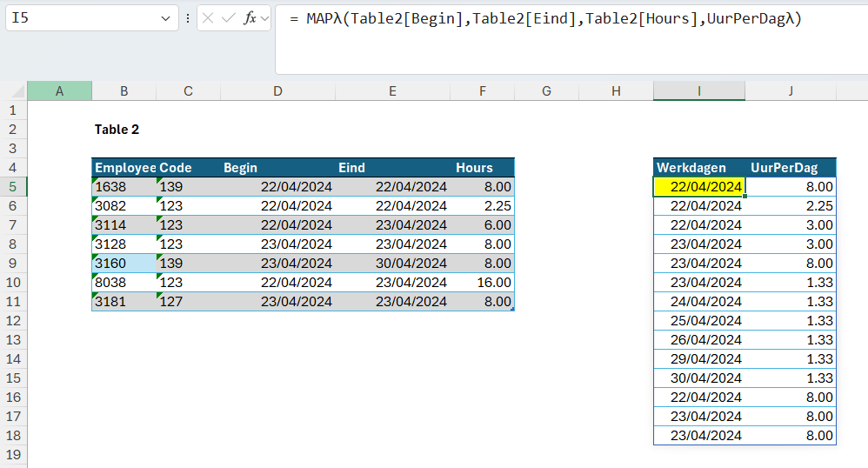Click the Table2 resize handle at bottom-right corner

[x=512, y=309]
